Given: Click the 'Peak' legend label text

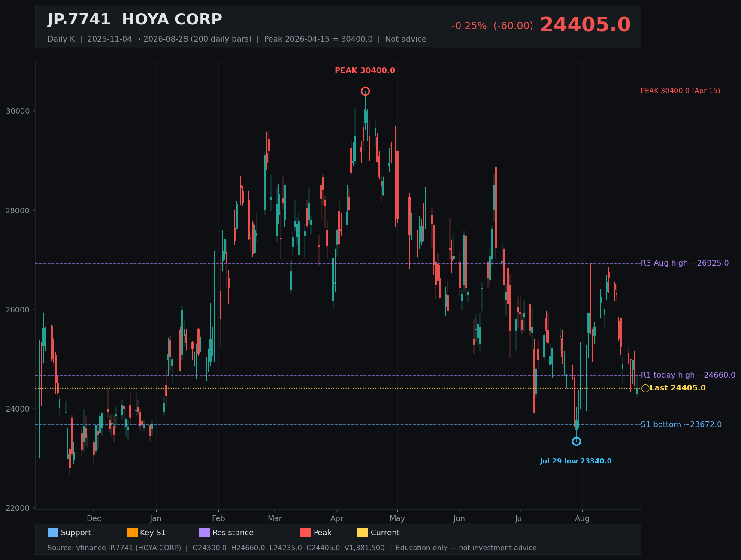Looking at the screenshot, I should tap(323, 533).
